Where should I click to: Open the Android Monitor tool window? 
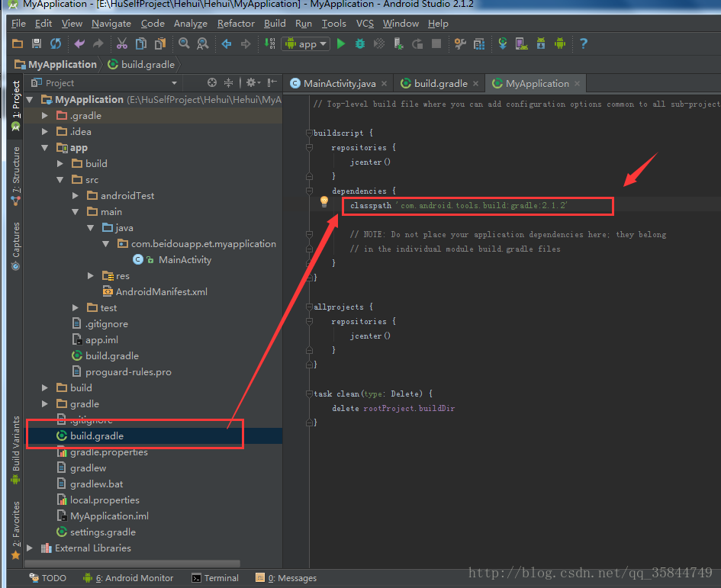pyautogui.click(x=128, y=578)
